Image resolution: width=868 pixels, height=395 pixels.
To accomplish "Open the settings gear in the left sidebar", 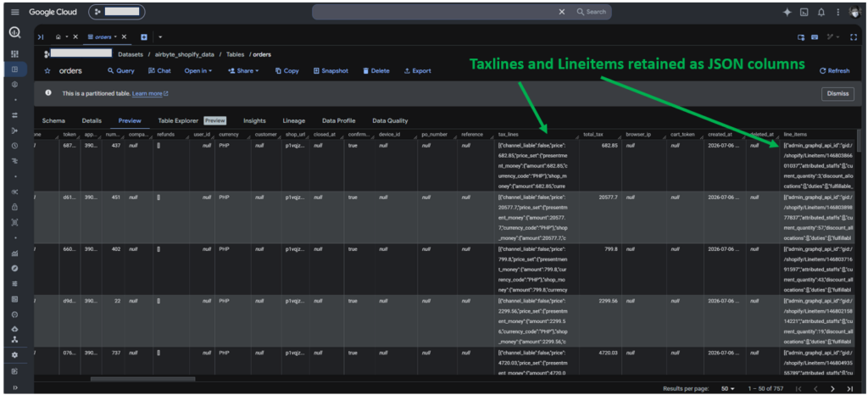I will click(15, 354).
